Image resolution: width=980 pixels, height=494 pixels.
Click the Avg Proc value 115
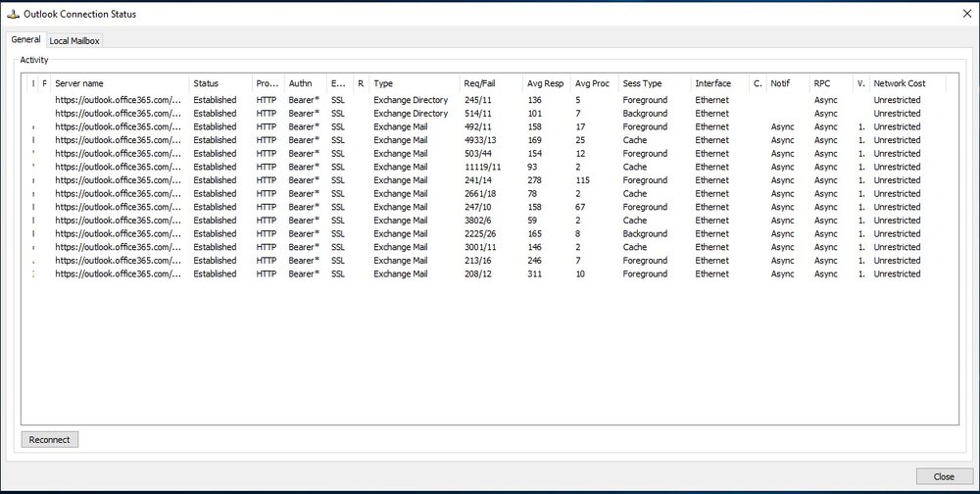582,180
